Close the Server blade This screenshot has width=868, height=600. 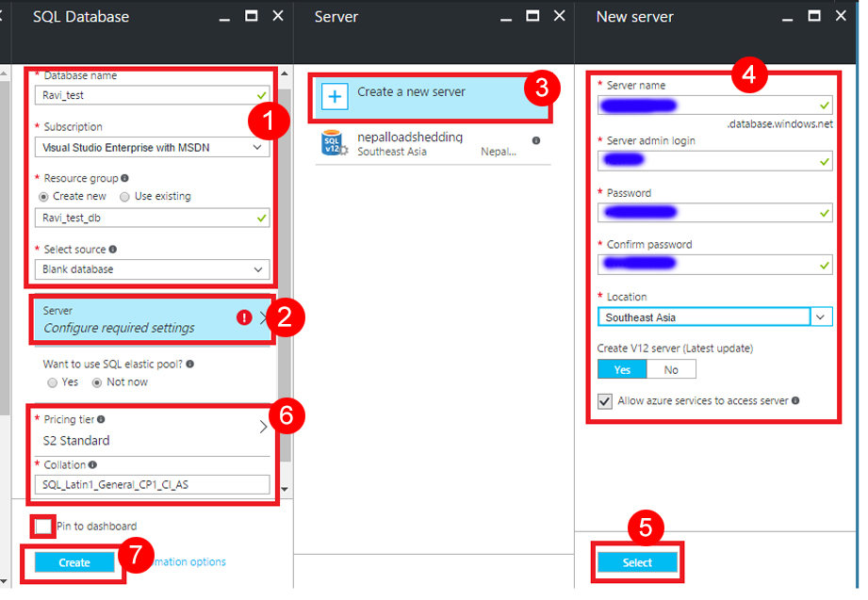click(560, 16)
